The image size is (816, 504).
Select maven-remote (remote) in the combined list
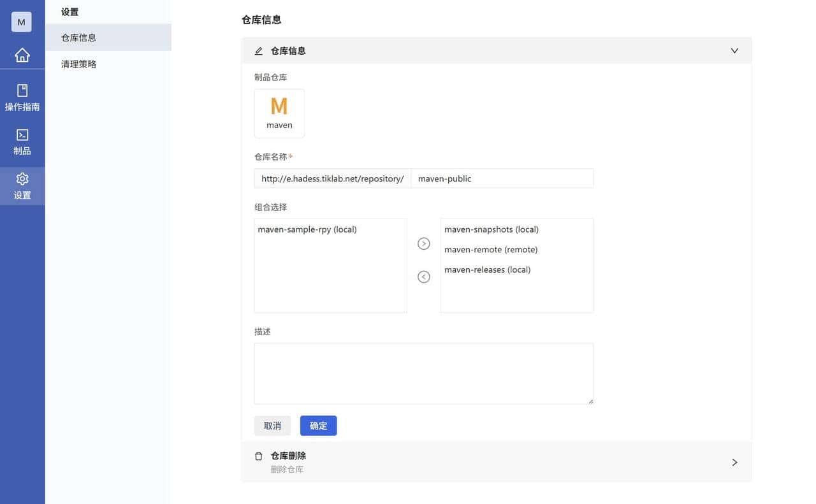tap(491, 249)
